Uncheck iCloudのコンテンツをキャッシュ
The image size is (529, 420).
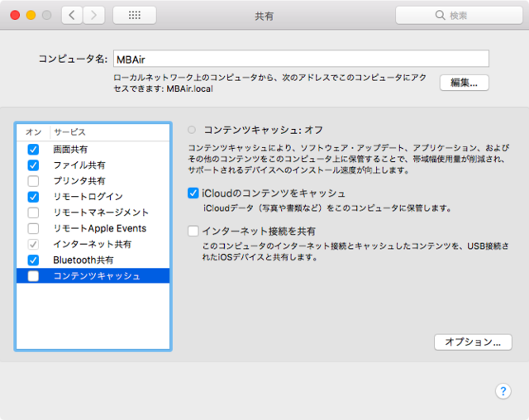pos(193,193)
